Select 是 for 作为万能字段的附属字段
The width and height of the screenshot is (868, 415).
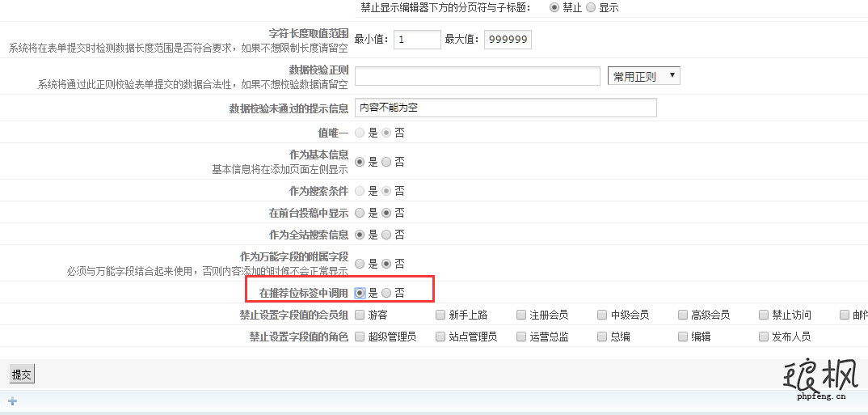click(360, 264)
